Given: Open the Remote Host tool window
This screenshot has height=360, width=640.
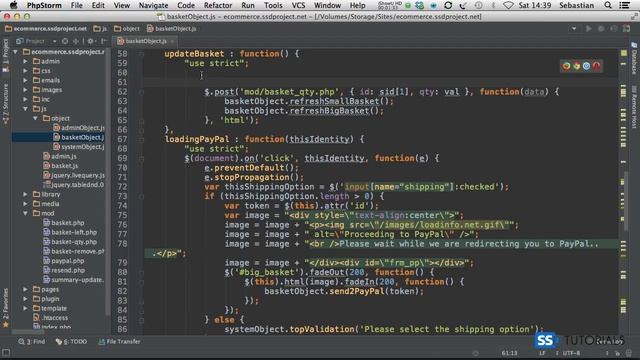Looking at the screenshot, I should tap(634, 107).
